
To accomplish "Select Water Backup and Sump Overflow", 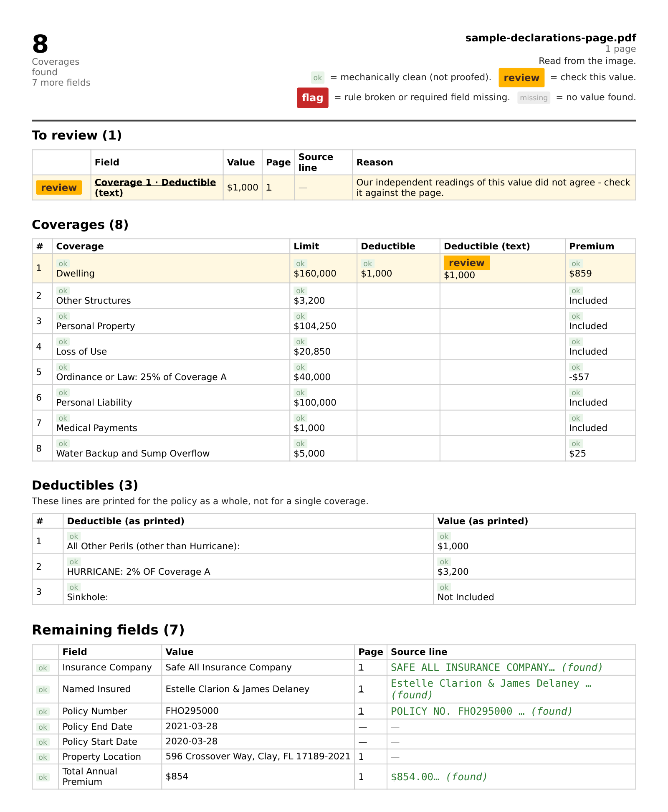I will pyautogui.click(x=133, y=454).
